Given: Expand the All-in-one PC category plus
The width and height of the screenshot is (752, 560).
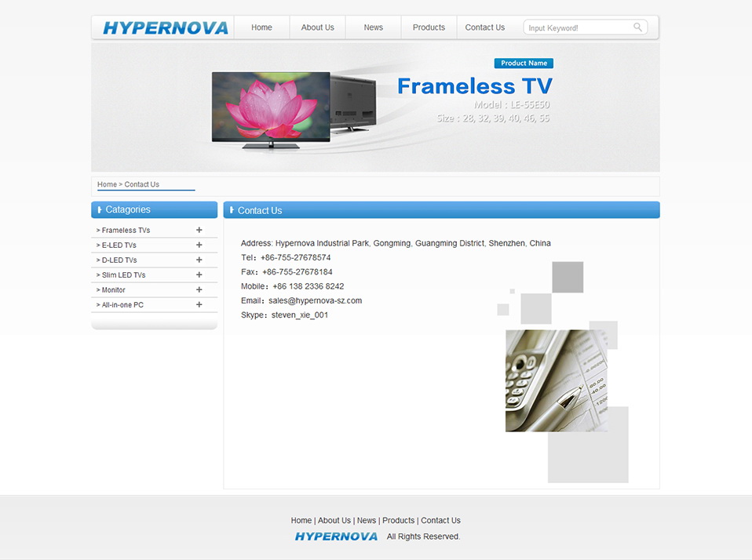Looking at the screenshot, I should point(199,304).
